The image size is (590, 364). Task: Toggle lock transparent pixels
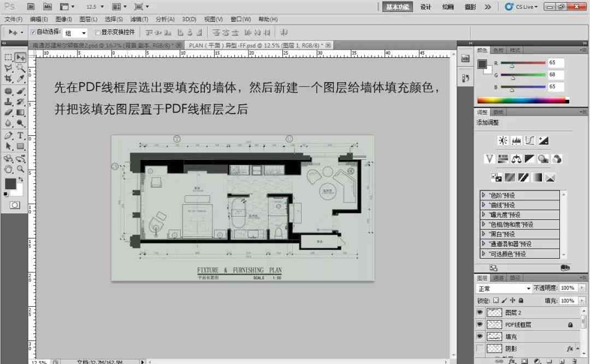[496, 300]
